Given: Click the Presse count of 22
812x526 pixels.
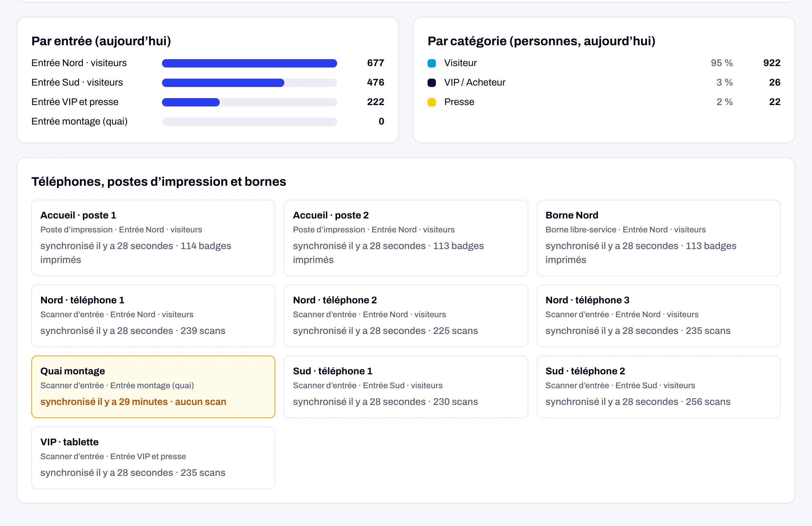Looking at the screenshot, I should [x=775, y=102].
